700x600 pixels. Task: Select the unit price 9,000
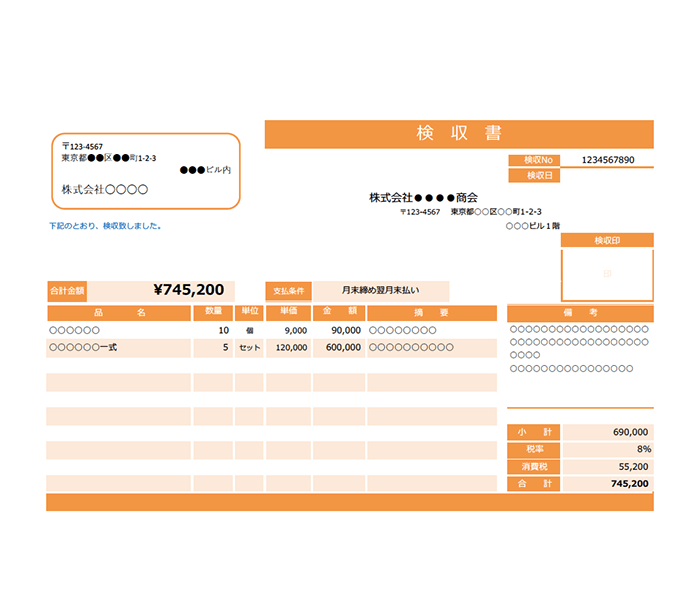pyautogui.click(x=296, y=331)
